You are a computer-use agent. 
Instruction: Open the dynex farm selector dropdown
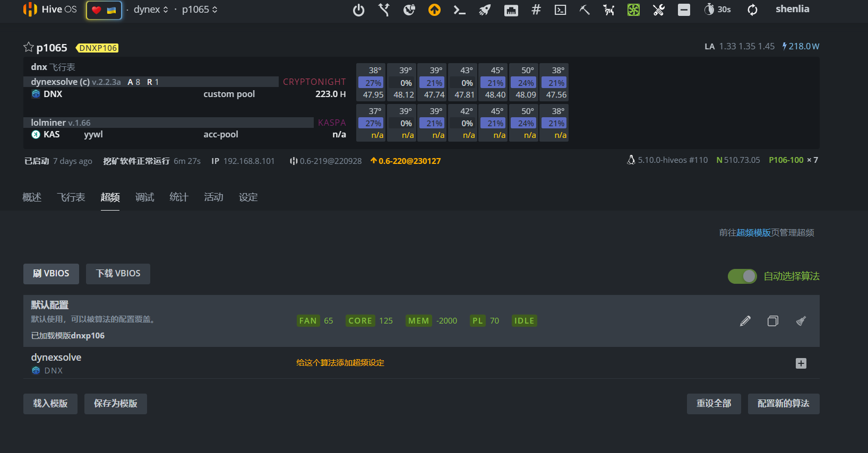tap(151, 10)
